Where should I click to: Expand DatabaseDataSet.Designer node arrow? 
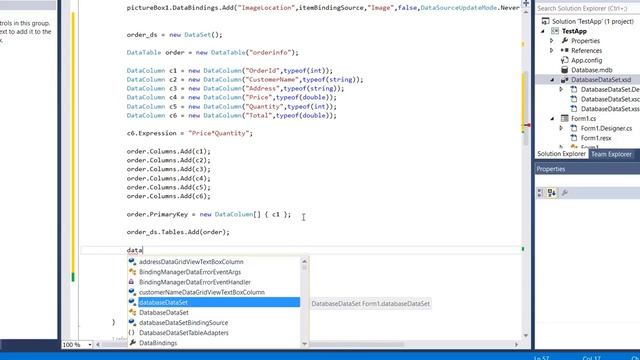click(x=562, y=89)
